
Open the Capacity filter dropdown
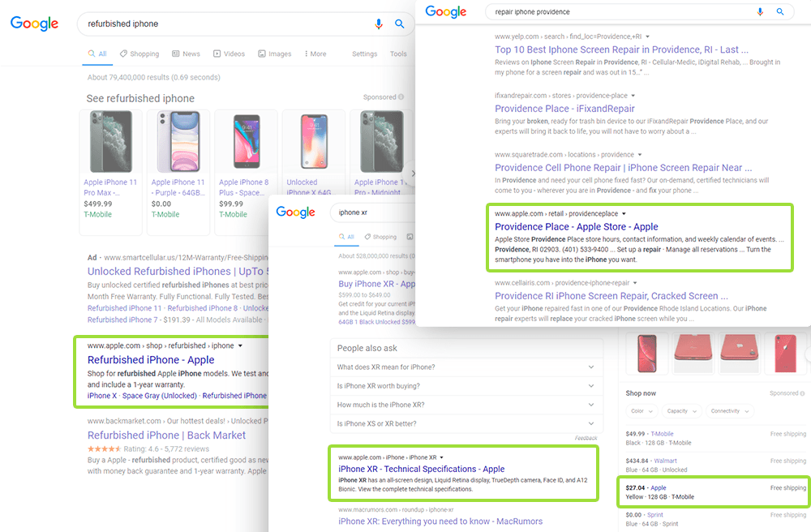(x=681, y=411)
